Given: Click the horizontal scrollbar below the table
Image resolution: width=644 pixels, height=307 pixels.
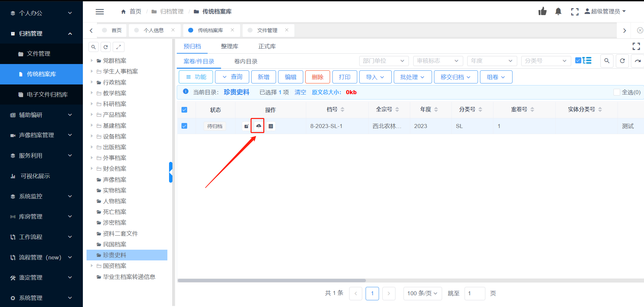Looking at the screenshot, I should (x=272, y=281).
